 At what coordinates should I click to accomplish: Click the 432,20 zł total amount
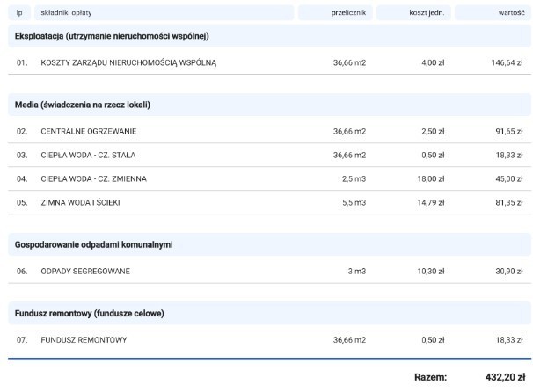(x=505, y=377)
